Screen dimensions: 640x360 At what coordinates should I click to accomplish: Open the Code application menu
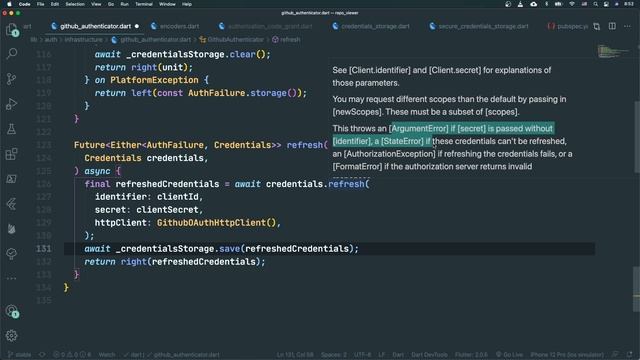(x=24, y=4)
